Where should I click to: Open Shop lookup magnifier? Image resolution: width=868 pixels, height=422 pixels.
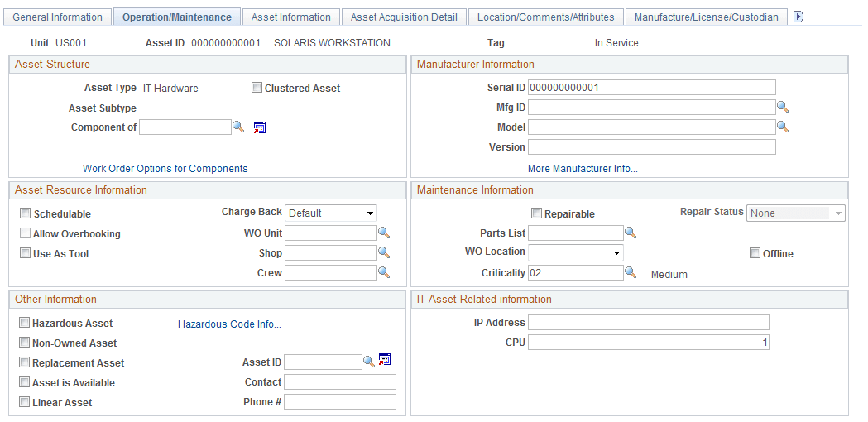[x=384, y=252]
